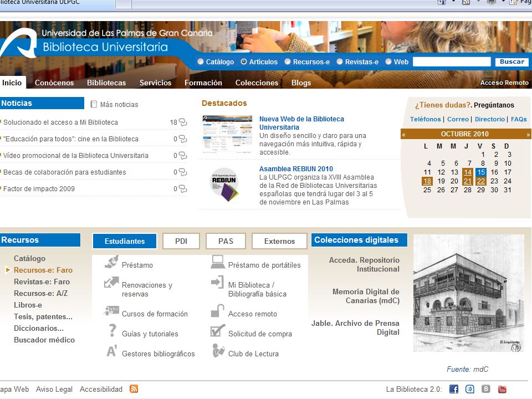Open the Formación menu
Viewport: 532px width, 399px height.
203,83
